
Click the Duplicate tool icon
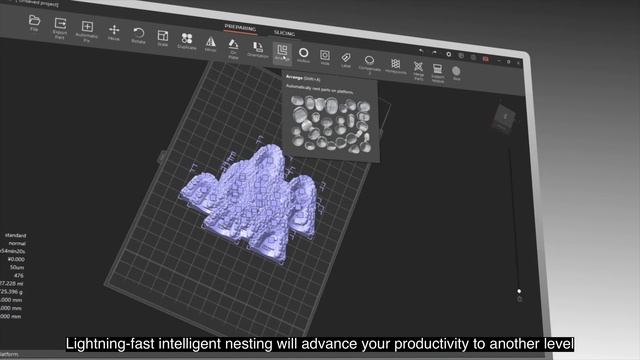pos(187,39)
